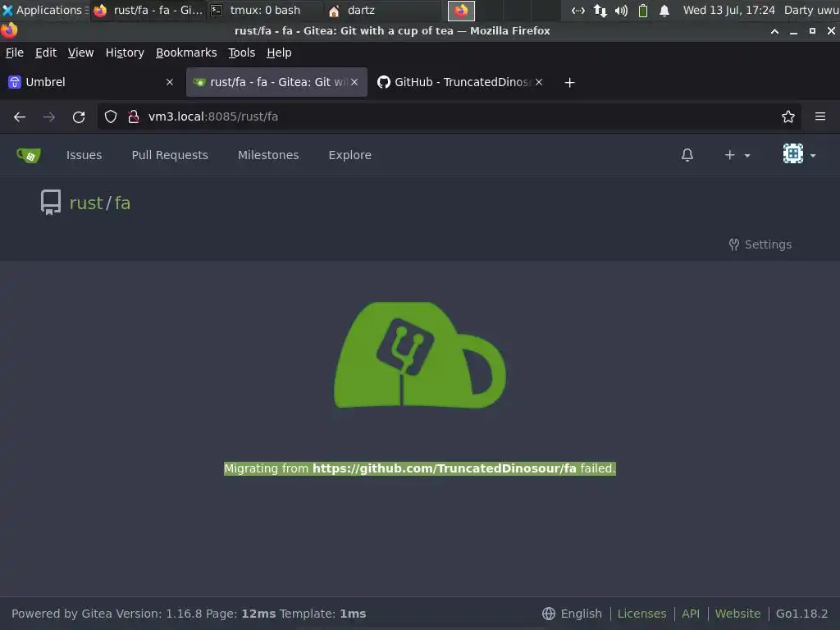Screen dimensions: 840x630
Task: Open the system notification bell in the panel
Action: [x=664, y=10]
